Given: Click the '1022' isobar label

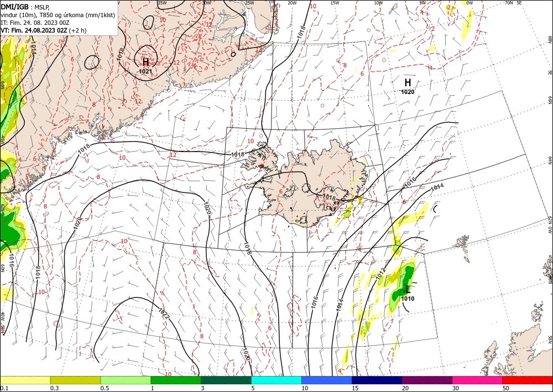Looking at the screenshot, I should [164, 313].
